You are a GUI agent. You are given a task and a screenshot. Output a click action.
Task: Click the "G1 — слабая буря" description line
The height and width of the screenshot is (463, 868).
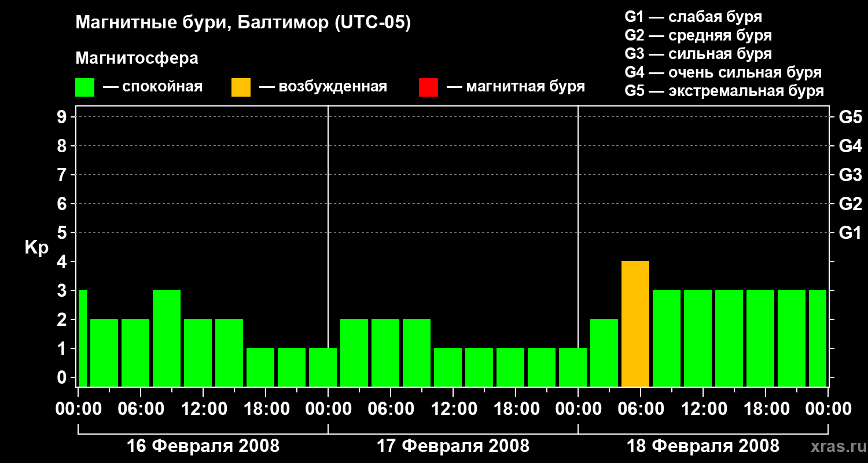[x=693, y=17]
